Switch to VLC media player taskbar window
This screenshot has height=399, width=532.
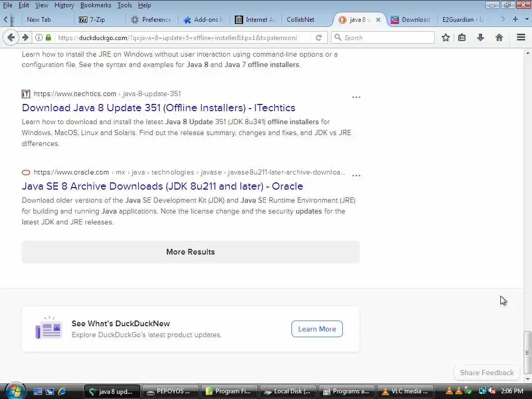pos(406,391)
